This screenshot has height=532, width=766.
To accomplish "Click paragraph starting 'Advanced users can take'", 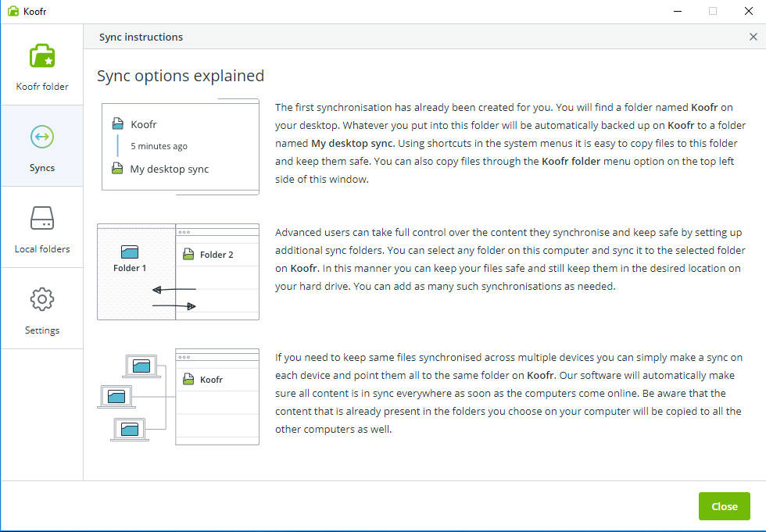I will tap(510, 259).
